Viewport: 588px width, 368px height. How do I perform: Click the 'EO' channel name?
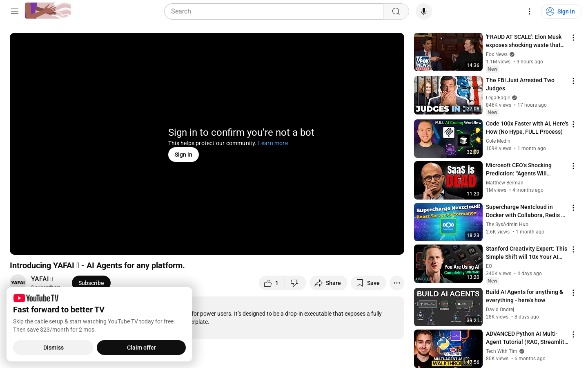pos(489,266)
